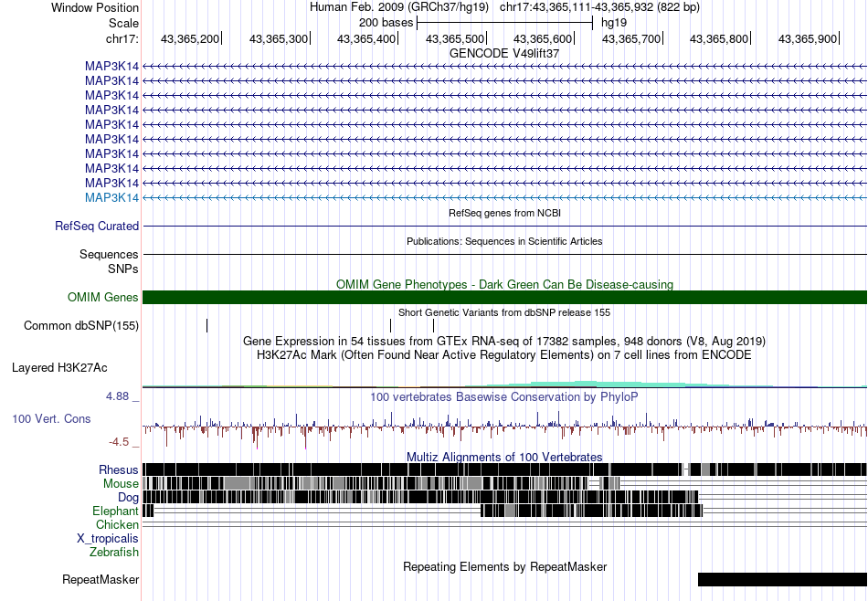Open the RefSeq genes from NCBI title

click(x=505, y=213)
